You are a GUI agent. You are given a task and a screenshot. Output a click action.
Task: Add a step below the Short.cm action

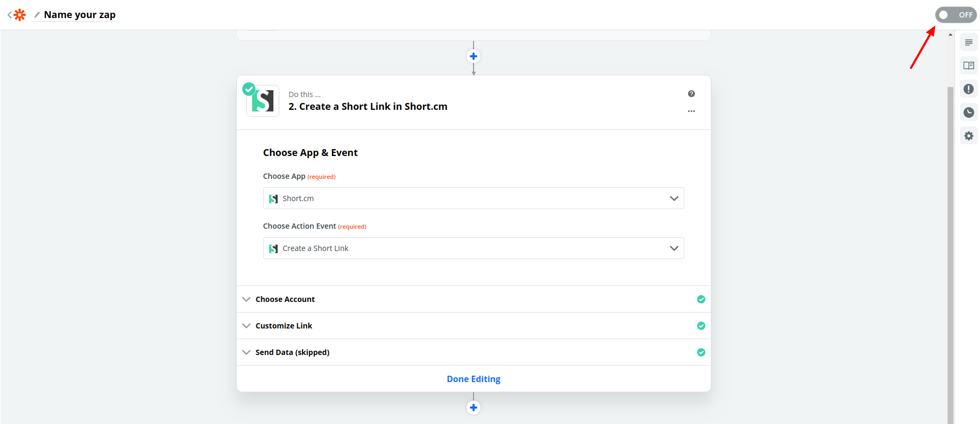(x=474, y=408)
